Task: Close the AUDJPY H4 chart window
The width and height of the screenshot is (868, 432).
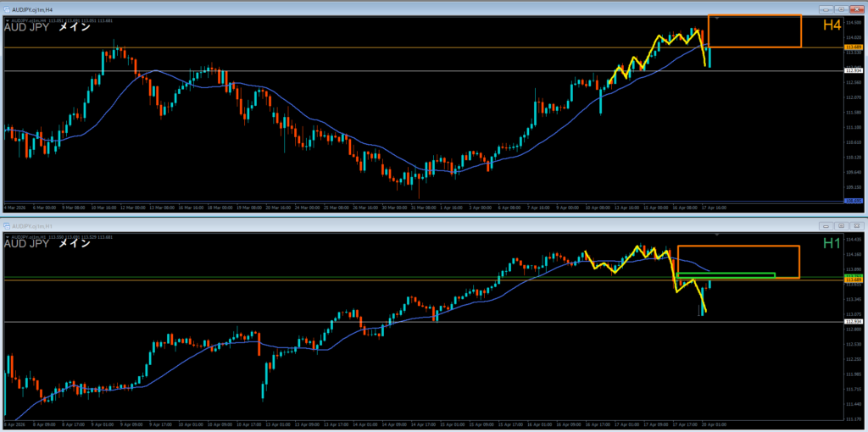Action: (x=857, y=8)
